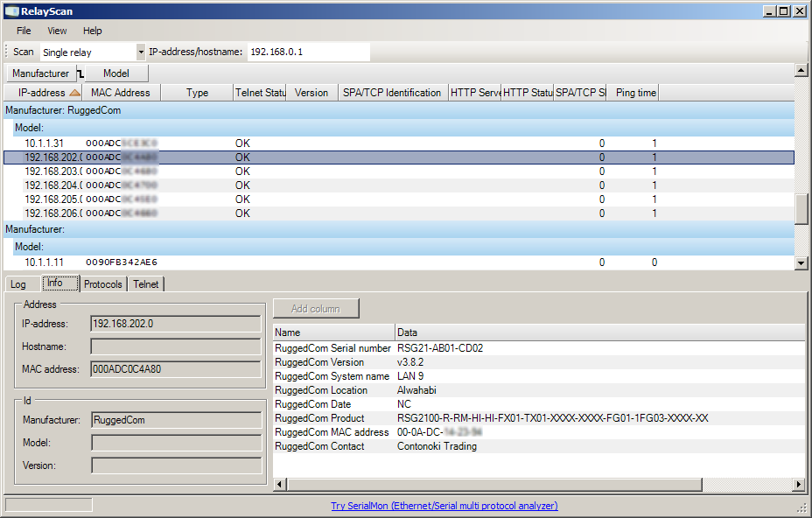
Task: Select the RuggedCom Version v3.8.2 row
Action: 539,362
